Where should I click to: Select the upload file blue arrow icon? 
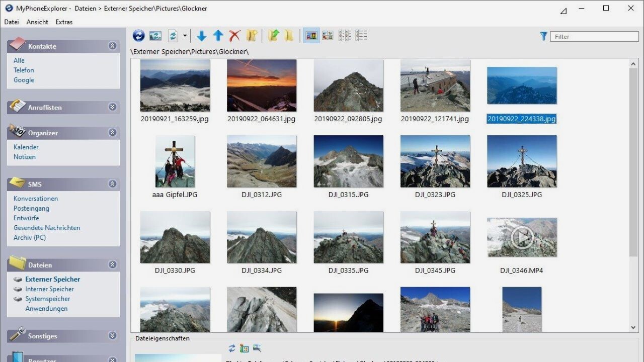point(218,35)
